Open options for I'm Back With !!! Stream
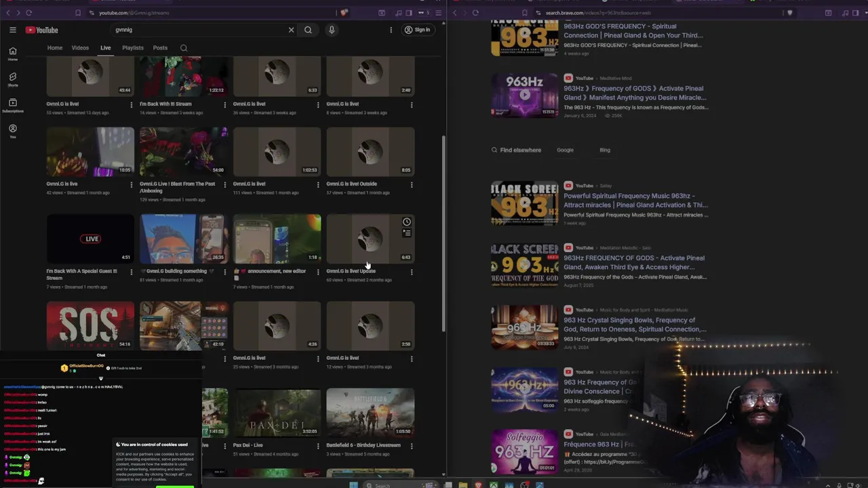 point(224,105)
